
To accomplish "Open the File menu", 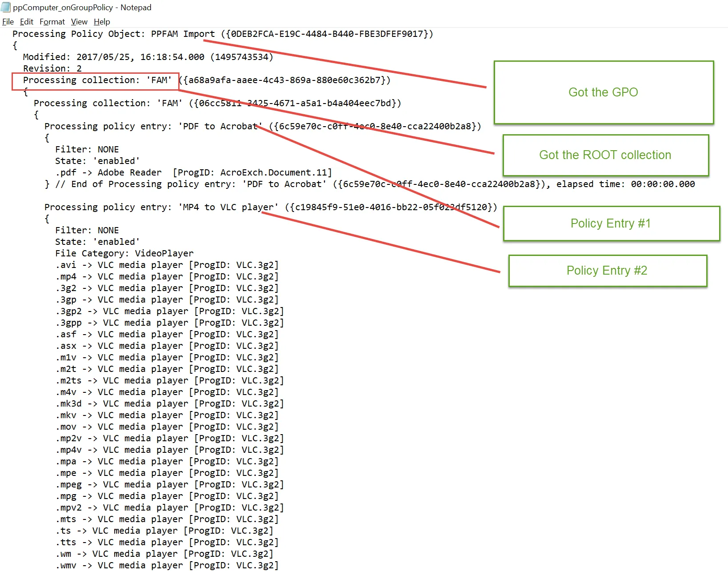I will click(x=8, y=21).
